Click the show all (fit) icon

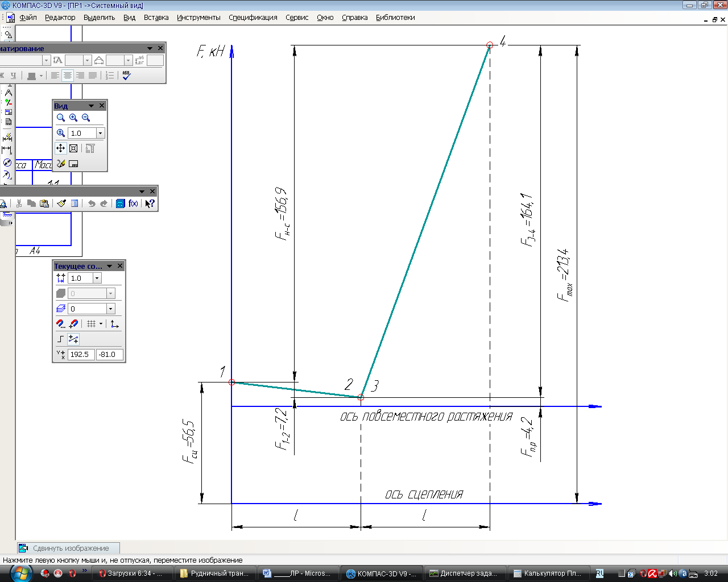(73, 148)
